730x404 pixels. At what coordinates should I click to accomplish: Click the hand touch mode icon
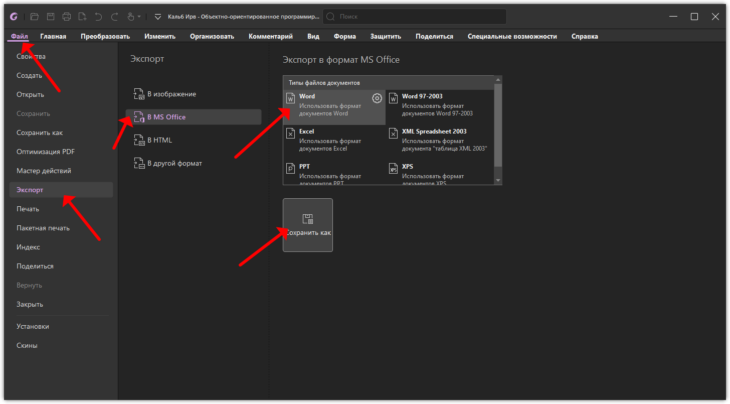coord(130,17)
